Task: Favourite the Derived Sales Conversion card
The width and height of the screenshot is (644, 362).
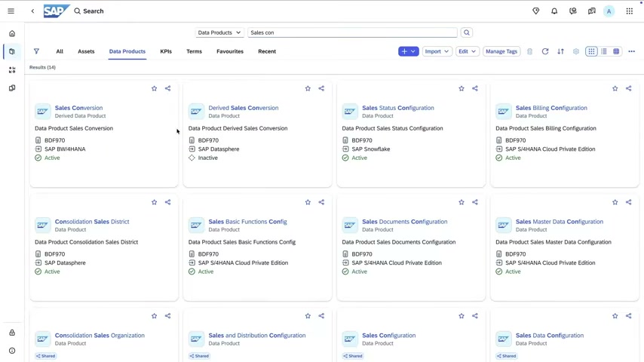Action: (308, 88)
